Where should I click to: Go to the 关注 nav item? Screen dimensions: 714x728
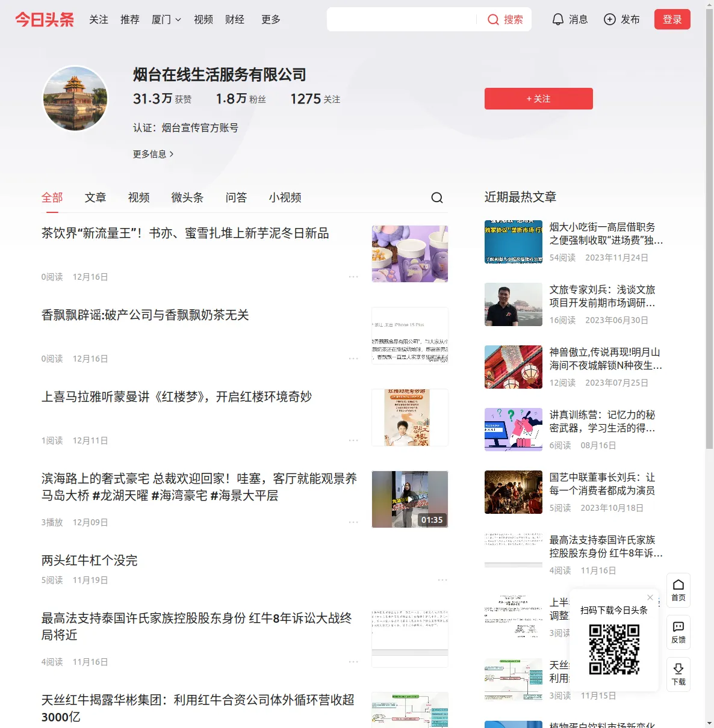point(99,19)
